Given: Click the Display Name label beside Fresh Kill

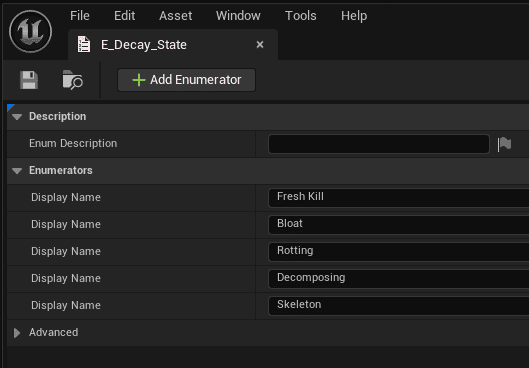Looking at the screenshot, I should [x=66, y=197].
